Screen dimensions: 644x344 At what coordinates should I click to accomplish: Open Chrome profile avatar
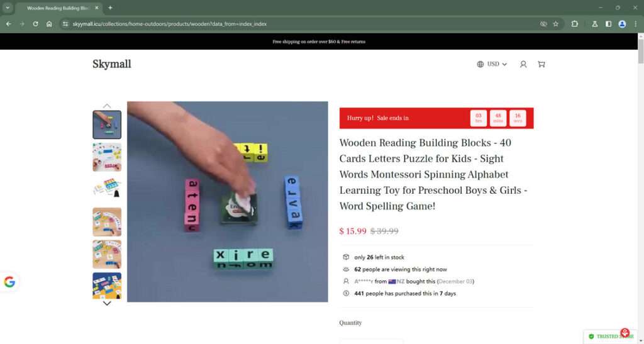[x=622, y=24]
